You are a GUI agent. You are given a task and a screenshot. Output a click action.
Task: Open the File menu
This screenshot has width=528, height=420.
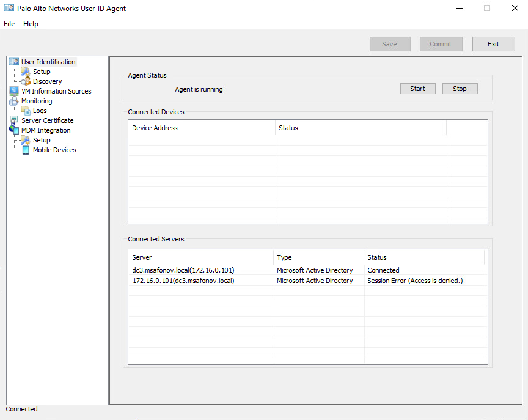tap(9, 24)
